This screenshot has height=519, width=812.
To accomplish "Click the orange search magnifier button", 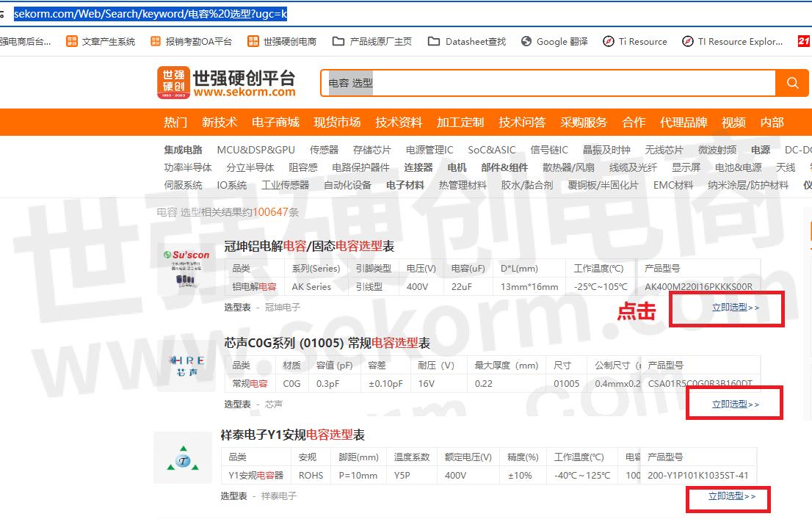I will 791,83.
